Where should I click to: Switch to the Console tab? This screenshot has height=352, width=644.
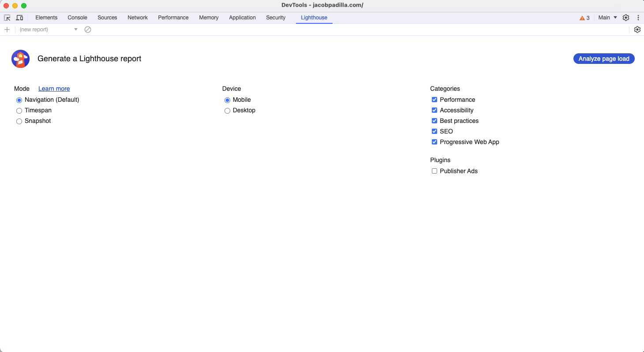(77, 18)
